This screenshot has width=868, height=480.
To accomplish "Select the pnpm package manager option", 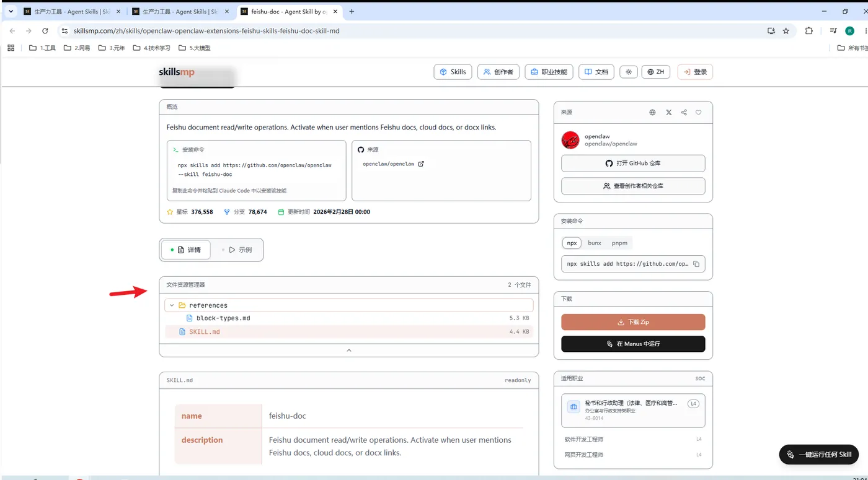I will coord(619,243).
